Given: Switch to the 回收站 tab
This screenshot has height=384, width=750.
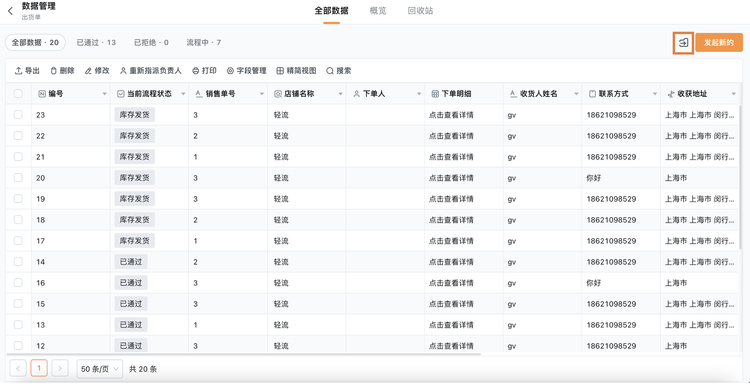Looking at the screenshot, I should tap(421, 11).
